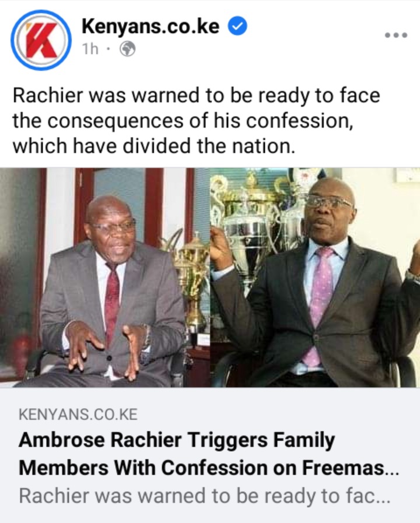Open Kenyans.co.ke page name link

coord(150,26)
